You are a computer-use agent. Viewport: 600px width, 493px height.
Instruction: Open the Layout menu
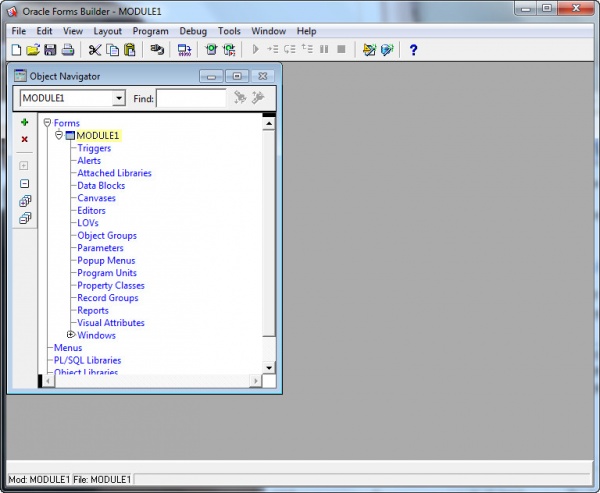(x=108, y=31)
